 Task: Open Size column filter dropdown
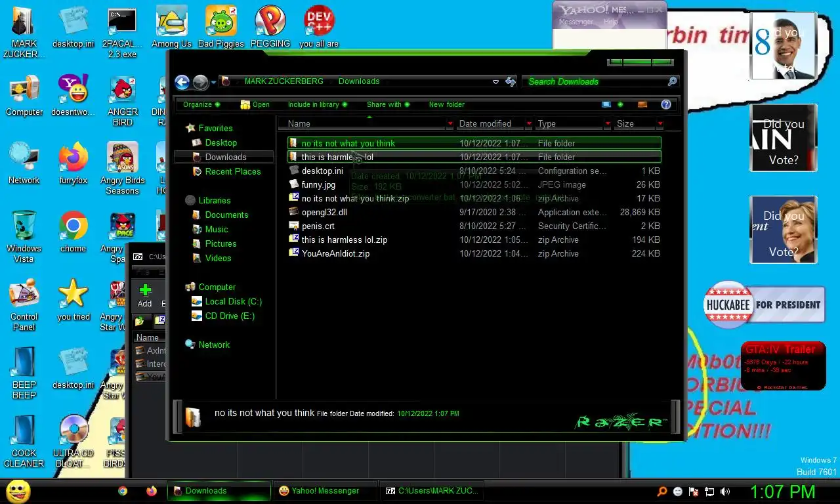click(660, 123)
